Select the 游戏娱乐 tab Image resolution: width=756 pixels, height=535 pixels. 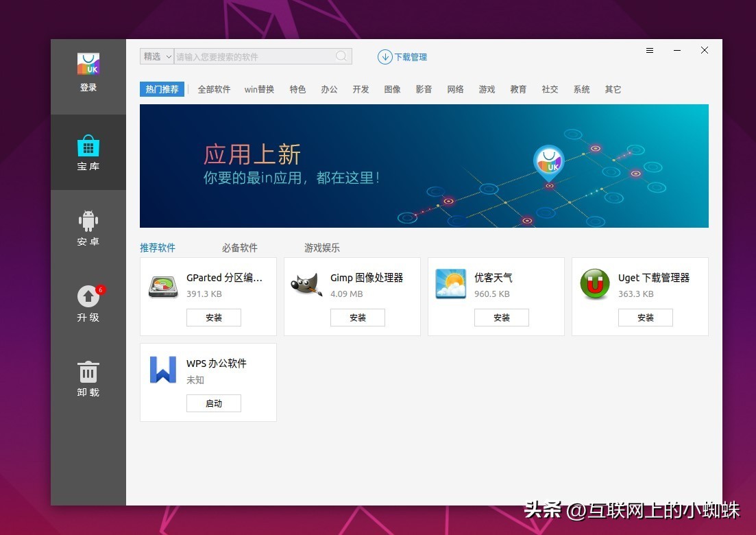(x=321, y=248)
